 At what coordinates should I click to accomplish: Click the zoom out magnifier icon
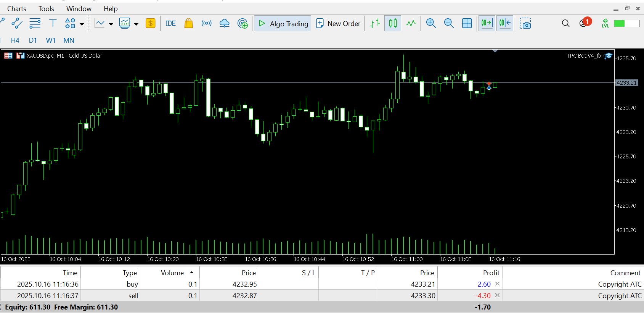pyautogui.click(x=449, y=24)
